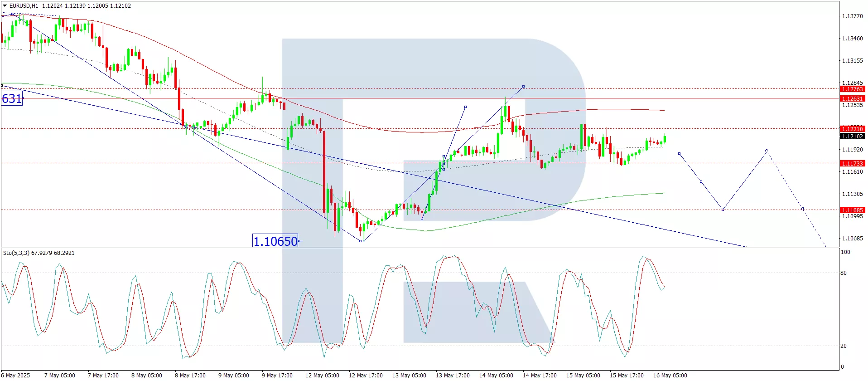The height and width of the screenshot is (381, 868).
Task: Select the 16 May 05:00 time axis label
Action: [x=670, y=376]
